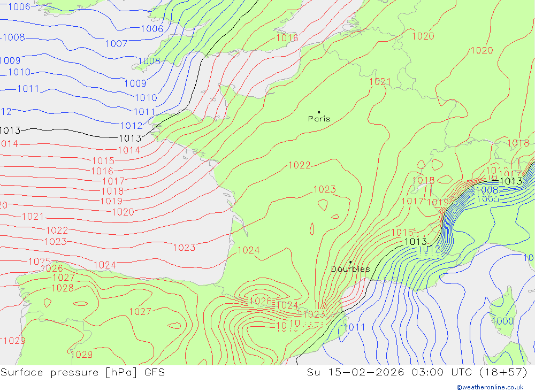Image resolution: width=535 pixels, height=392 pixels.
Task: Click the Dourbies location dot
Action: pyautogui.click(x=350, y=262)
